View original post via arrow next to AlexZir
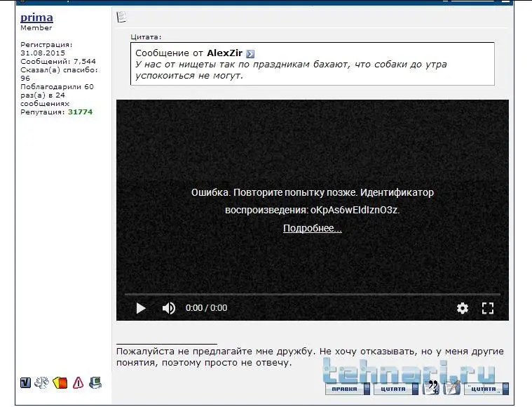Viewport: 532px width, 407px height. [x=250, y=53]
